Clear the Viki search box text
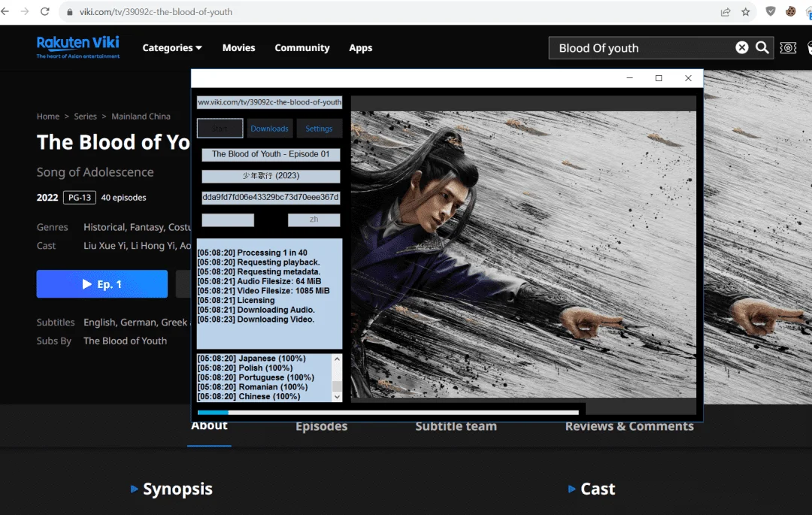The image size is (812, 515). click(741, 47)
